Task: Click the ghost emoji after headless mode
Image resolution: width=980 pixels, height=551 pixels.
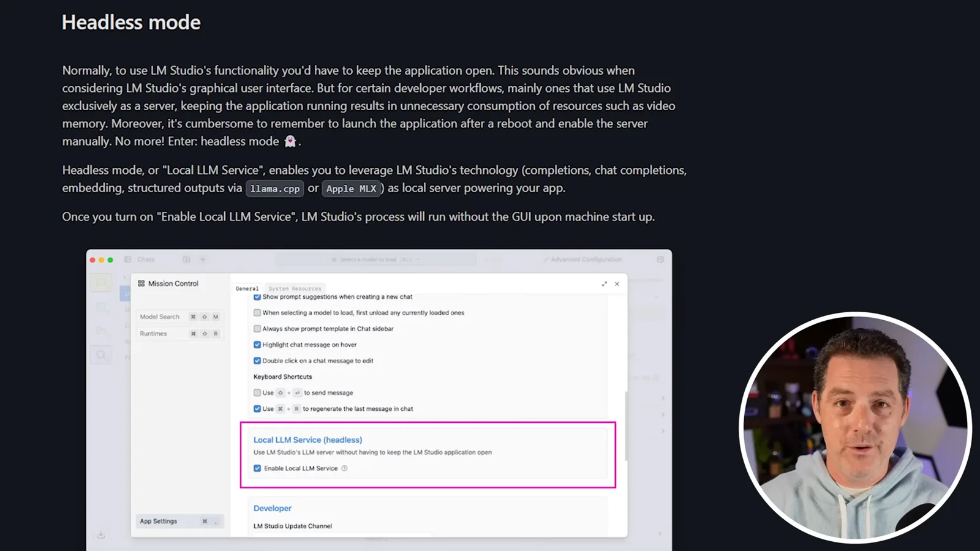Action: coord(290,141)
